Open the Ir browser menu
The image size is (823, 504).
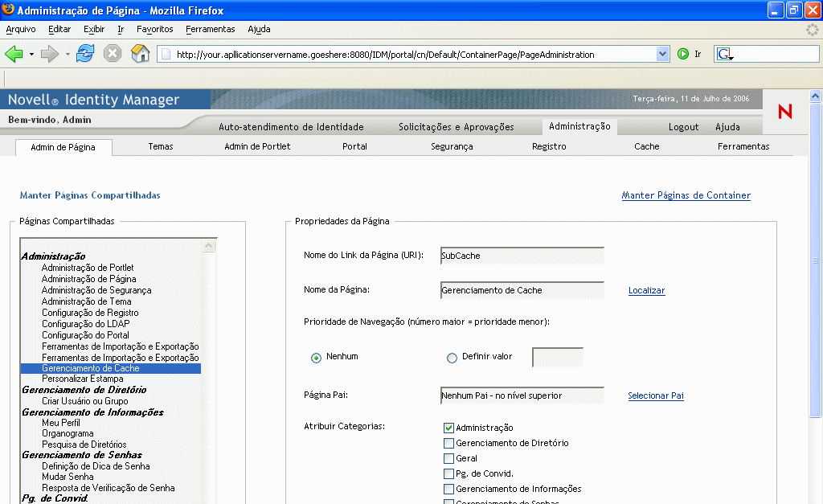click(x=121, y=30)
